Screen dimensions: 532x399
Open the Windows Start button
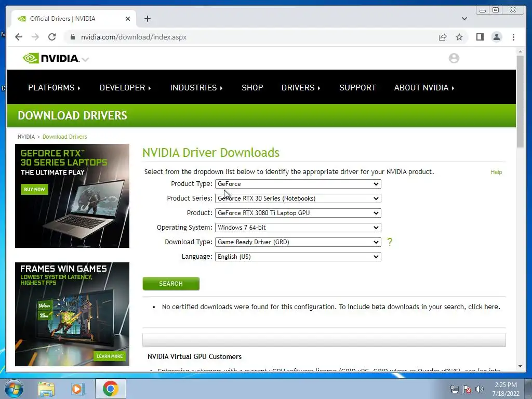[14, 389]
